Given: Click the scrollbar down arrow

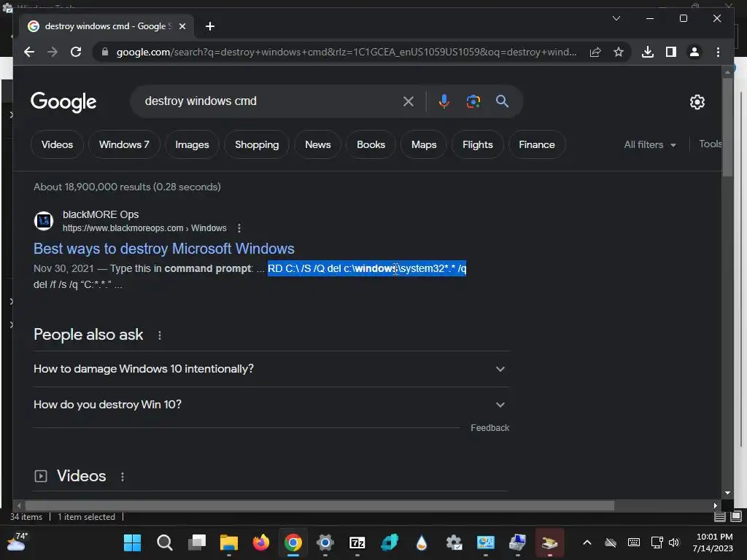Looking at the screenshot, I should pyautogui.click(x=727, y=493).
